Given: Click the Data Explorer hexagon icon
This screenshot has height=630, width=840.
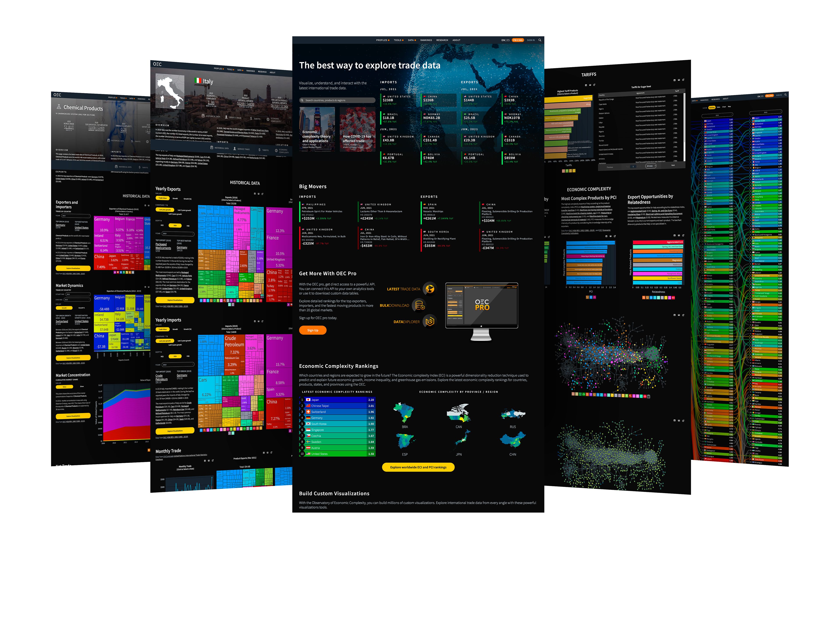Looking at the screenshot, I should point(429,322).
